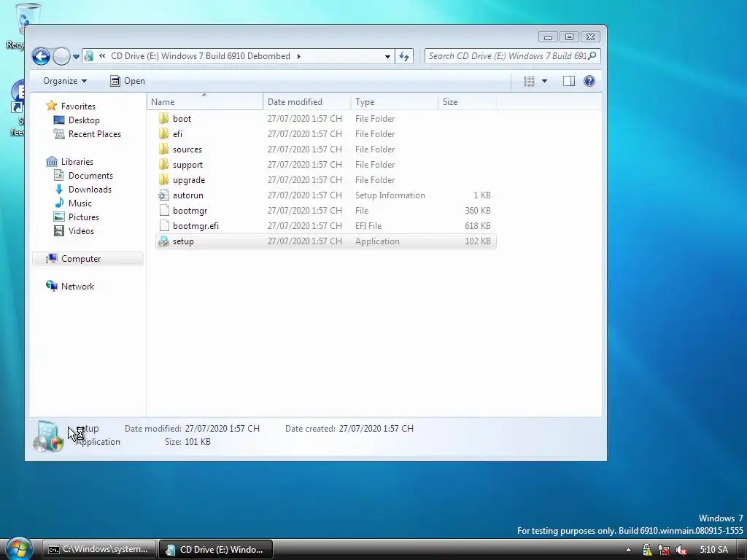Select the upgrade folder icon
747x560 pixels.
pos(164,179)
